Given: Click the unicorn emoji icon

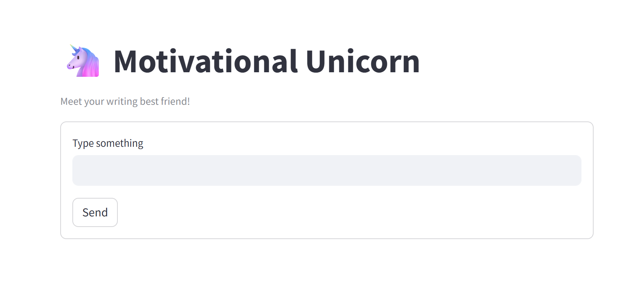Looking at the screenshot, I should [x=83, y=61].
